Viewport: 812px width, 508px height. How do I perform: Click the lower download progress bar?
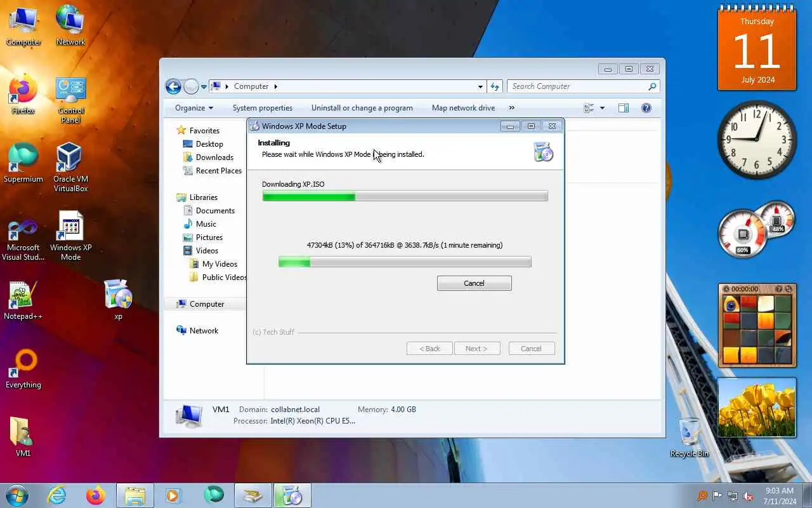[x=405, y=262]
